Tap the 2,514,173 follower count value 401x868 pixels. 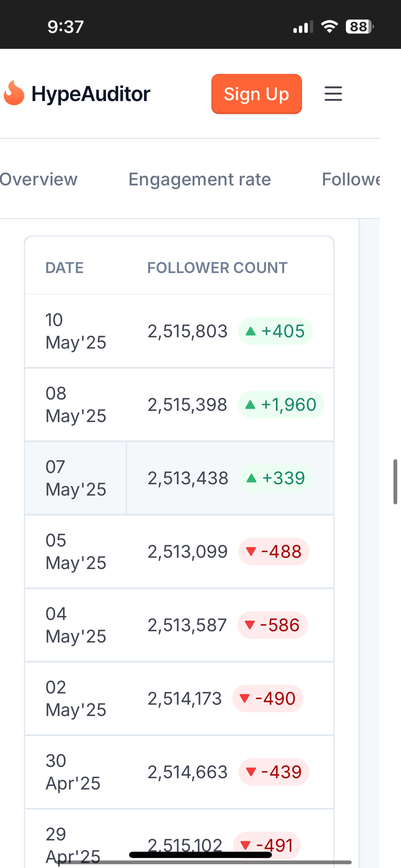[x=185, y=698]
